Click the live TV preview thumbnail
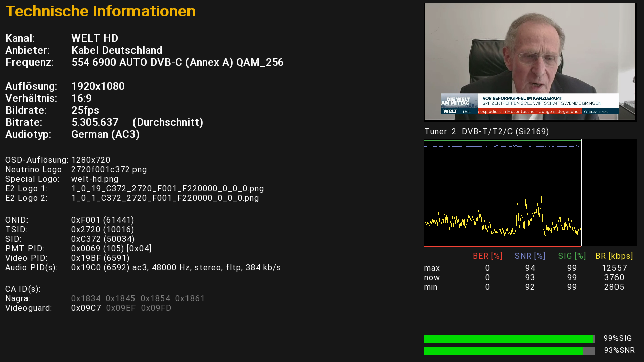 pyautogui.click(x=530, y=62)
